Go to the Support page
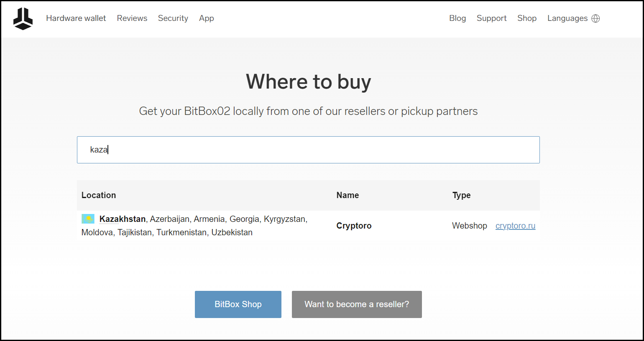 pyautogui.click(x=491, y=18)
